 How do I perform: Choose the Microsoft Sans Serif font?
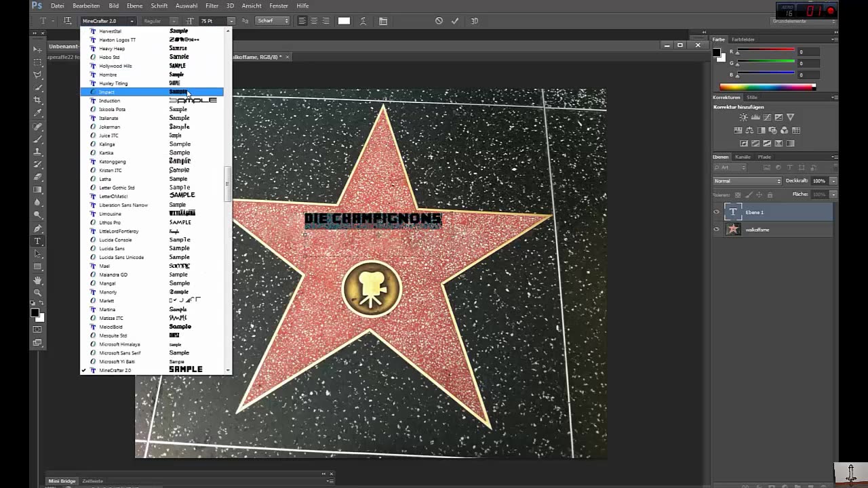point(152,352)
